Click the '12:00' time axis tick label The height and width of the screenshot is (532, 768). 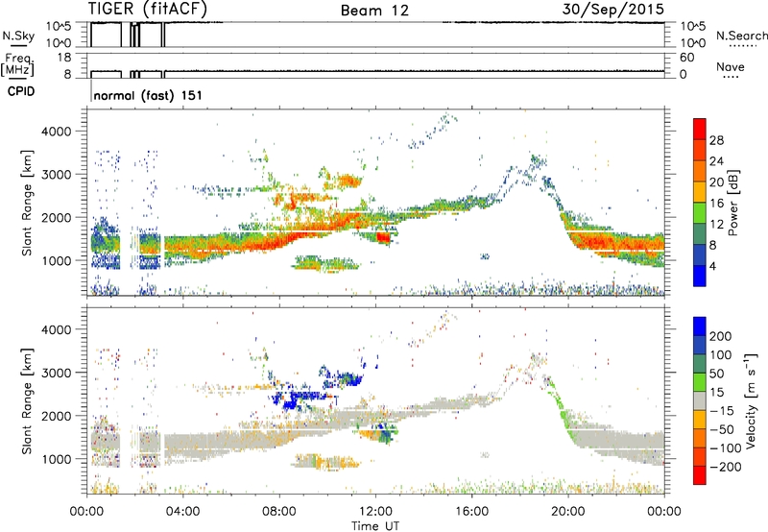pos(375,512)
